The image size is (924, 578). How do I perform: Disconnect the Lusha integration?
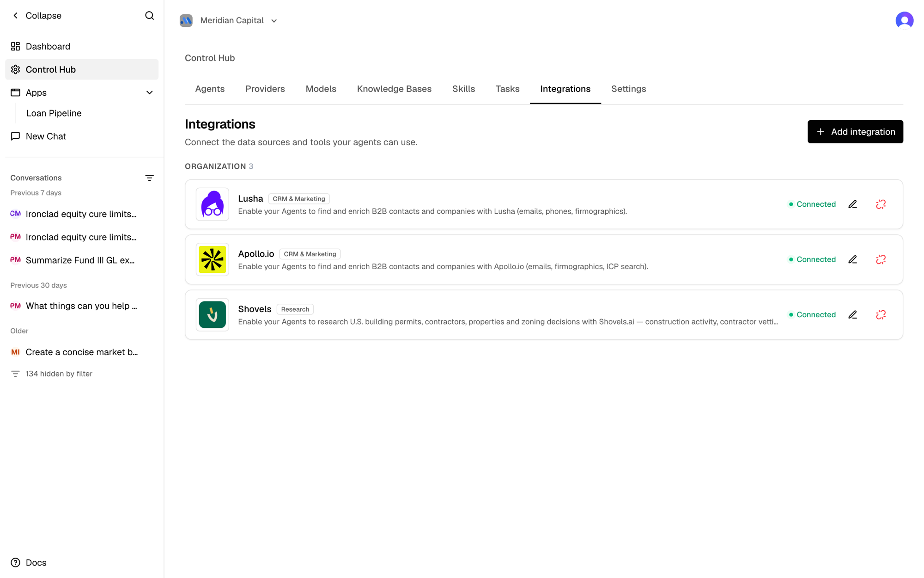(881, 204)
